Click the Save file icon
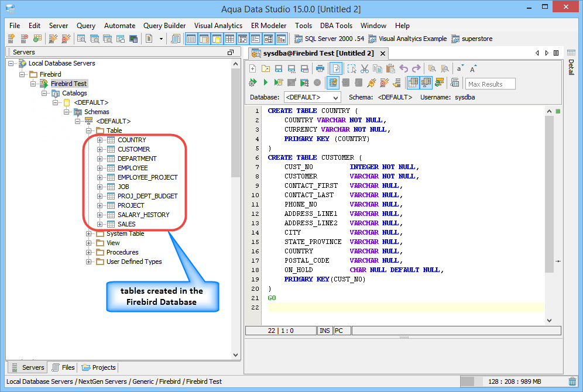The image size is (583, 392). click(279, 68)
